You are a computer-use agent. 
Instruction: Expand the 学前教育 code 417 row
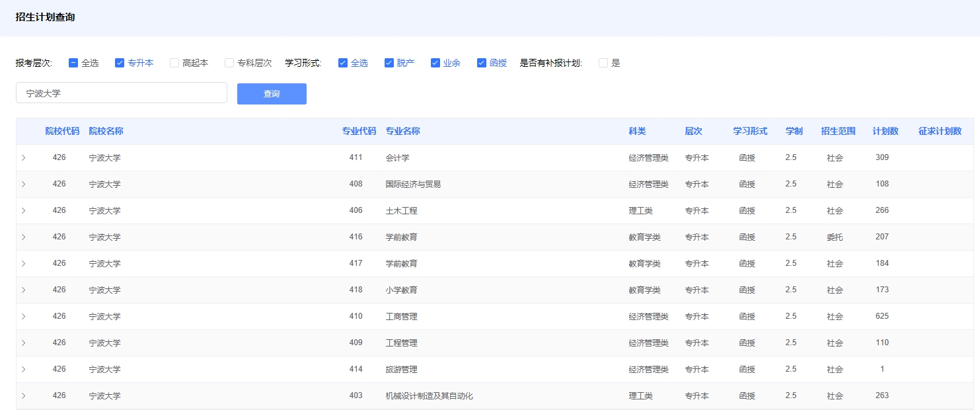coord(23,263)
